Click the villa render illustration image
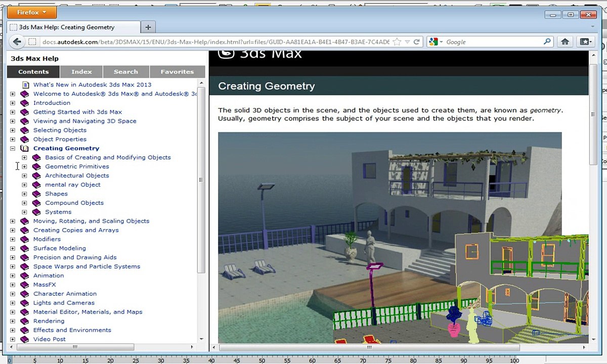 [403, 238]
